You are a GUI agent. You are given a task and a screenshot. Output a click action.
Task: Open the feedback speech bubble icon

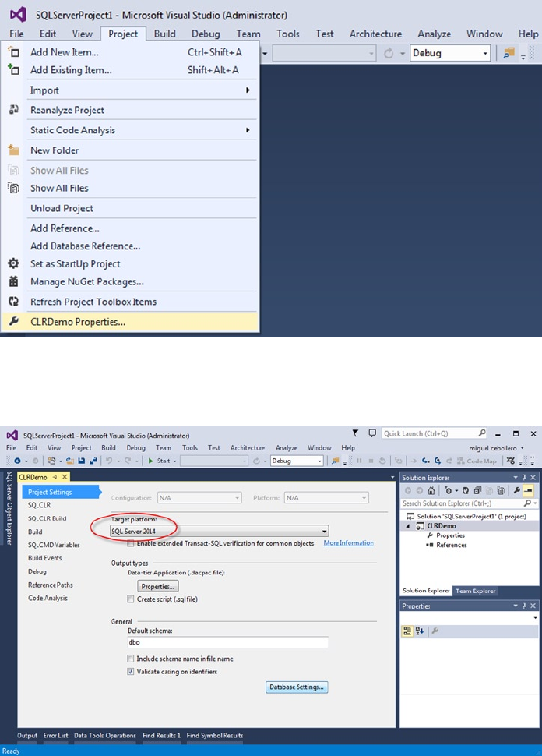pyautogui.click(x=372, y=433)
